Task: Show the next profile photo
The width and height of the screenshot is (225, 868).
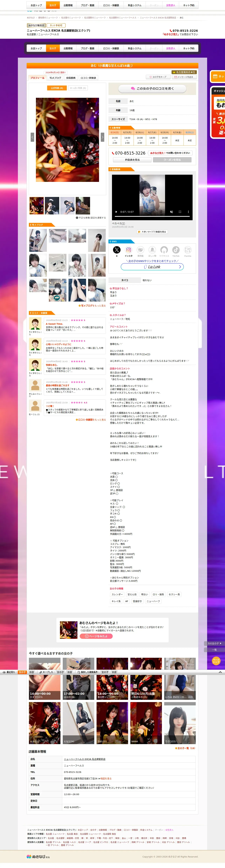Action: [x=102, y=137]
